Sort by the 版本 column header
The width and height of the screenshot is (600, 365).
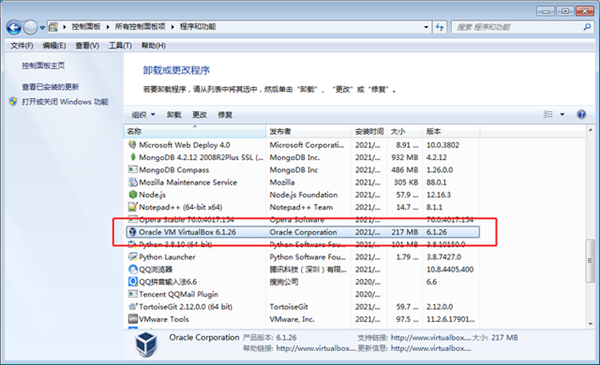(451, 132)
